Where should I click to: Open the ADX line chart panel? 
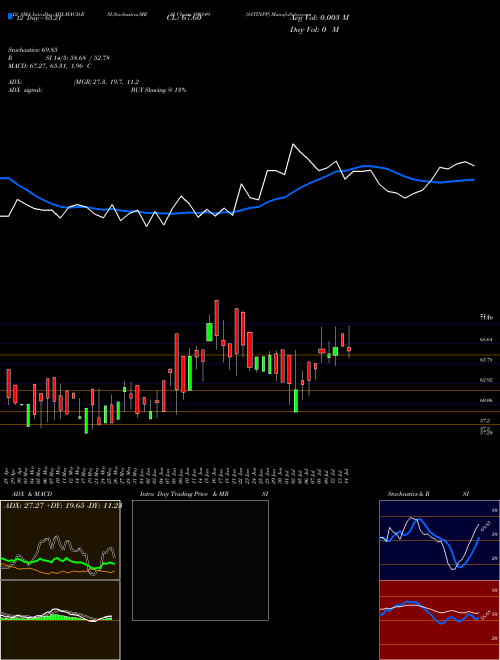click(x=60, y=540)
